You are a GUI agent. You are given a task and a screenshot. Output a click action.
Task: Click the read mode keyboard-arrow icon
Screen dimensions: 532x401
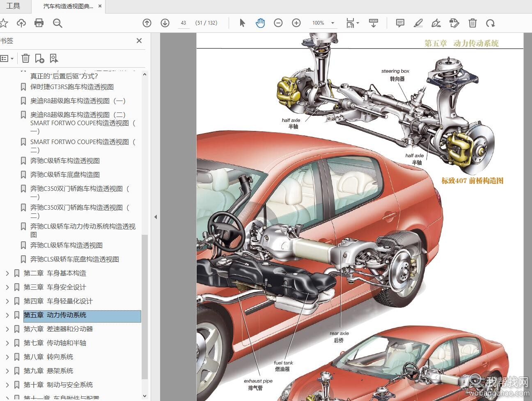click(x=374, y=23)
